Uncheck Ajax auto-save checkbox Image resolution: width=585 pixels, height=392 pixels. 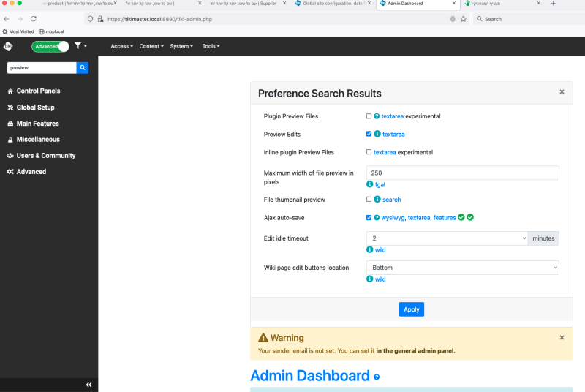pos(369,217)
